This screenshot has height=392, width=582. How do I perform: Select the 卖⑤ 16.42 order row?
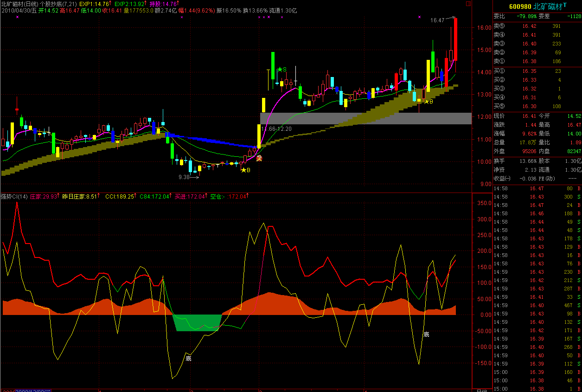coord(537,26)
